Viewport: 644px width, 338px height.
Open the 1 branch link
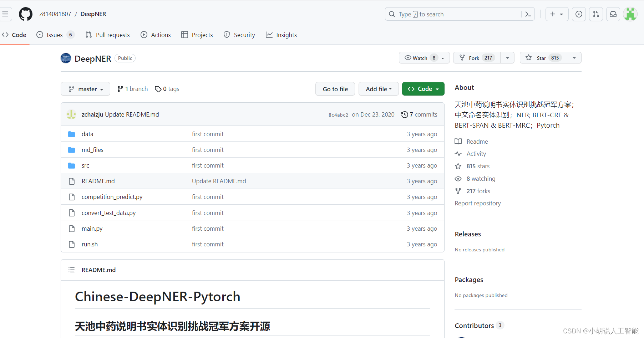point(133,89)
